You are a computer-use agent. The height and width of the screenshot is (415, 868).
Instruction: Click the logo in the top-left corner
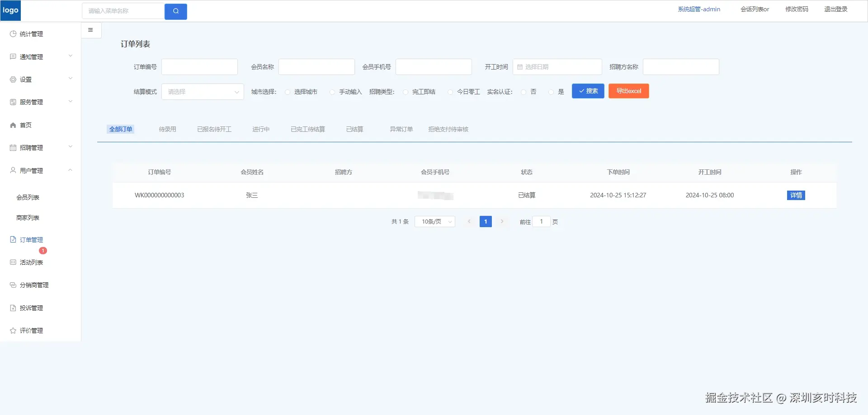pyautogui.click(x=10, y=11)
